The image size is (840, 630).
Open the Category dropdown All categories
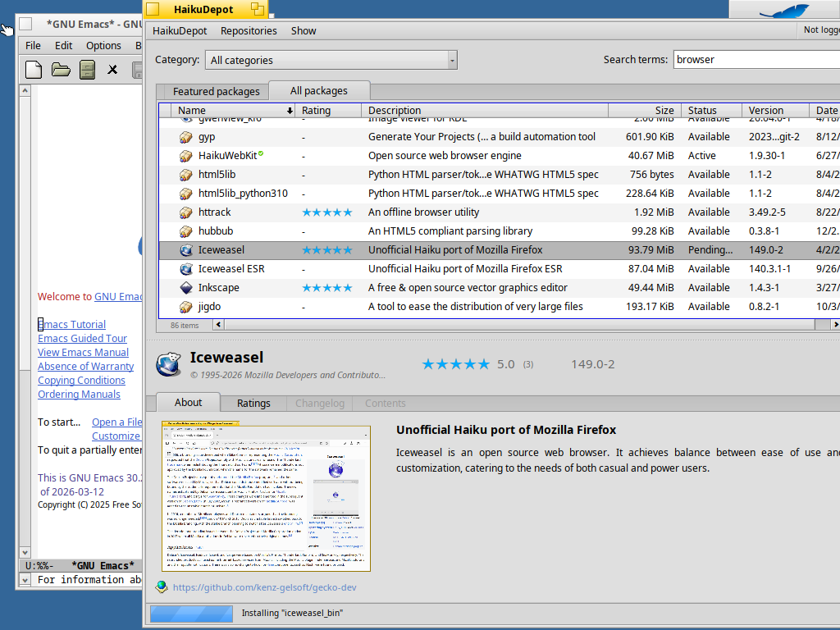pyautogui.click(x=331, y=60)
